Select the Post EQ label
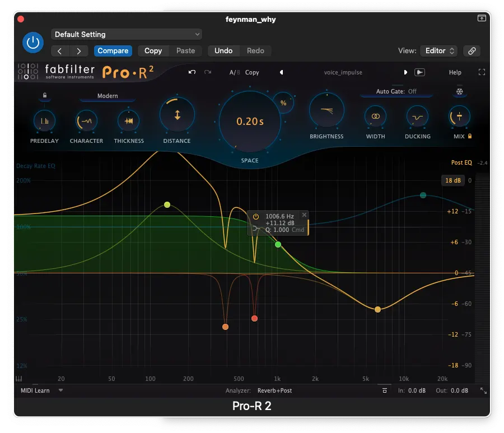This screenshot has width=504, height=433. point(461,162)
